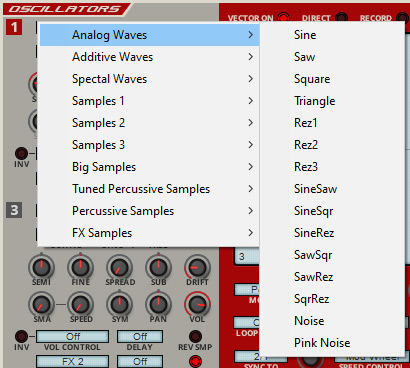Expand arrow next to Samples 3
Viewport: 410px width, 368px height.
(x=251, y=145)
